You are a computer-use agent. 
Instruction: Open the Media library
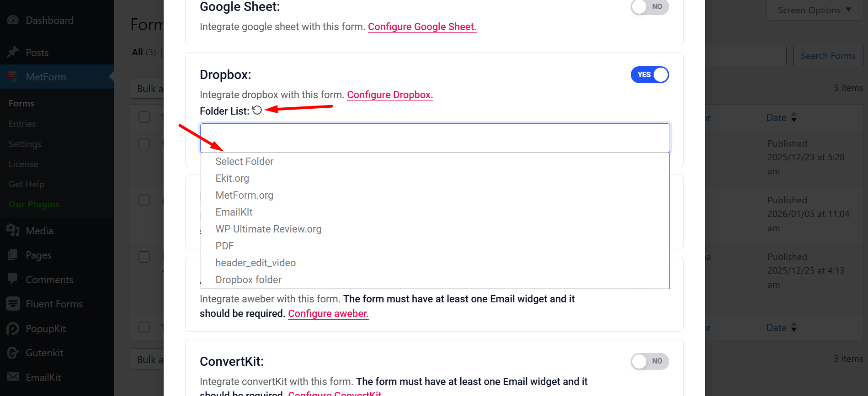[x=39, y=231]
